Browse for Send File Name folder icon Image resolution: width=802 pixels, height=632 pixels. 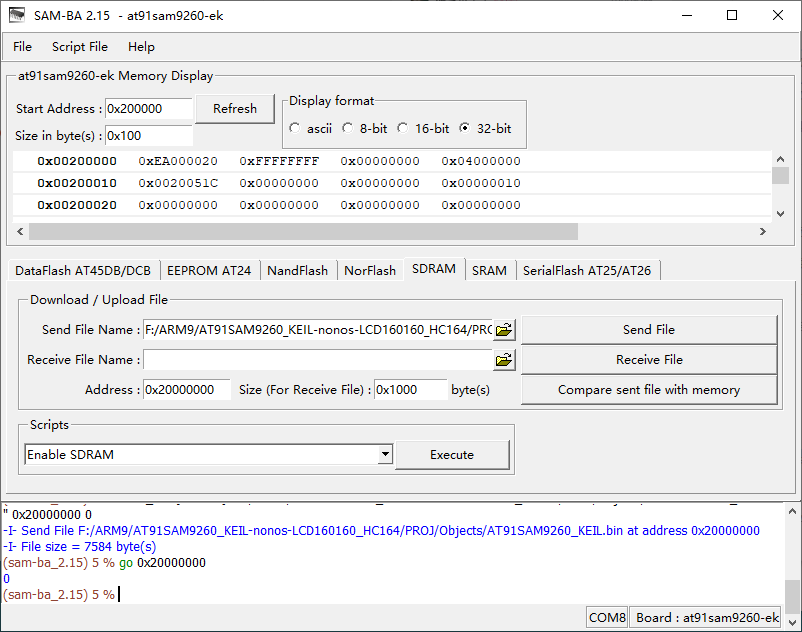pos(504,330)
